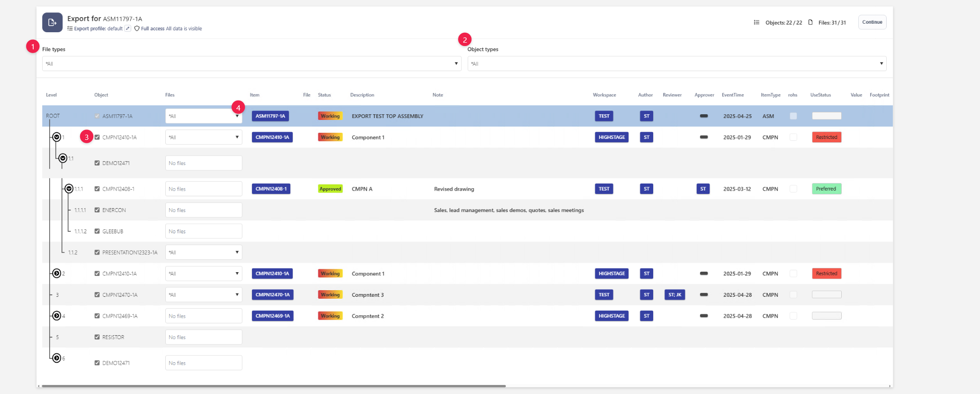This screenshot has width=980, height=394.
Task: Uncheck GLEEBUB object checkbox
Action: tap(97, 231)
